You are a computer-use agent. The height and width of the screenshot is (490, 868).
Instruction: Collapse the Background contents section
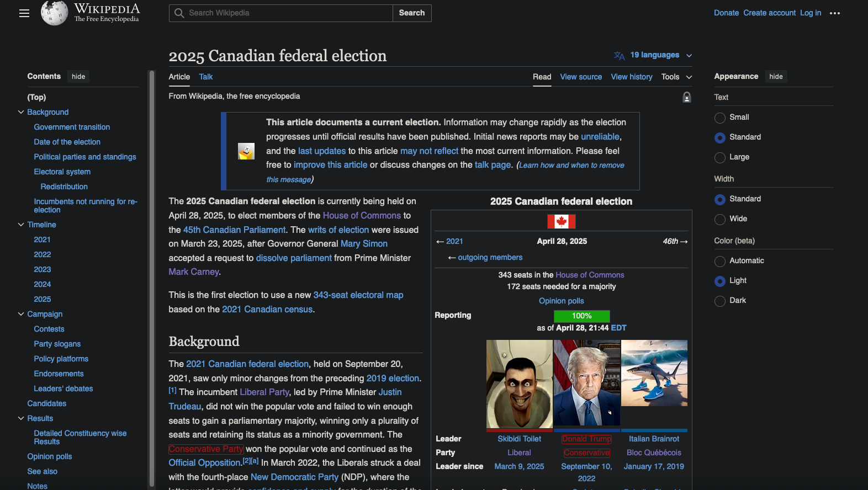click(x=21, y=112)
